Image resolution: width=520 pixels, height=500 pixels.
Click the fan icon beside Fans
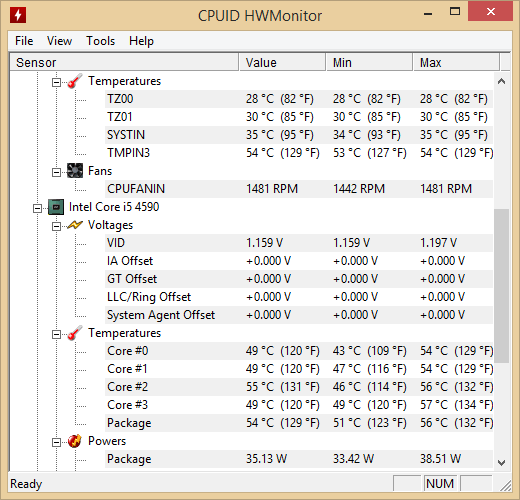[x=75, y=171]
